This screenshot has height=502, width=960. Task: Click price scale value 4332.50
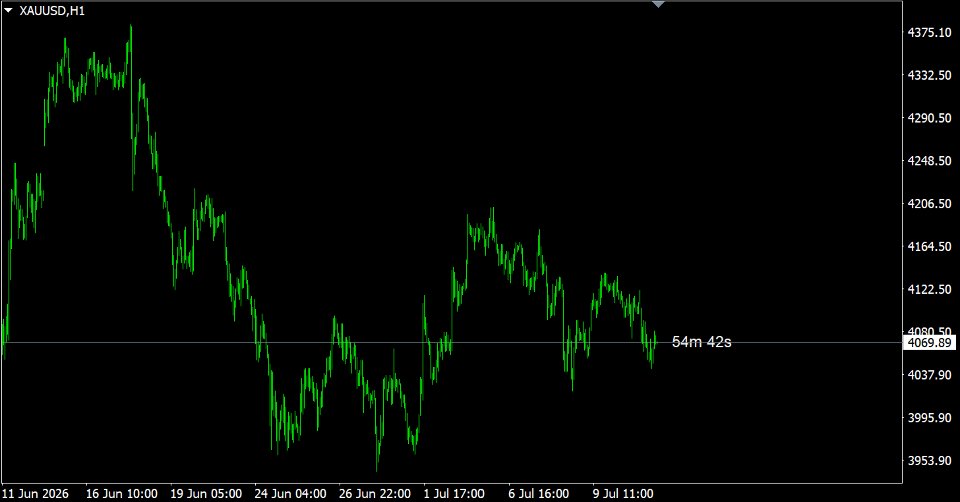pos(929,75)
